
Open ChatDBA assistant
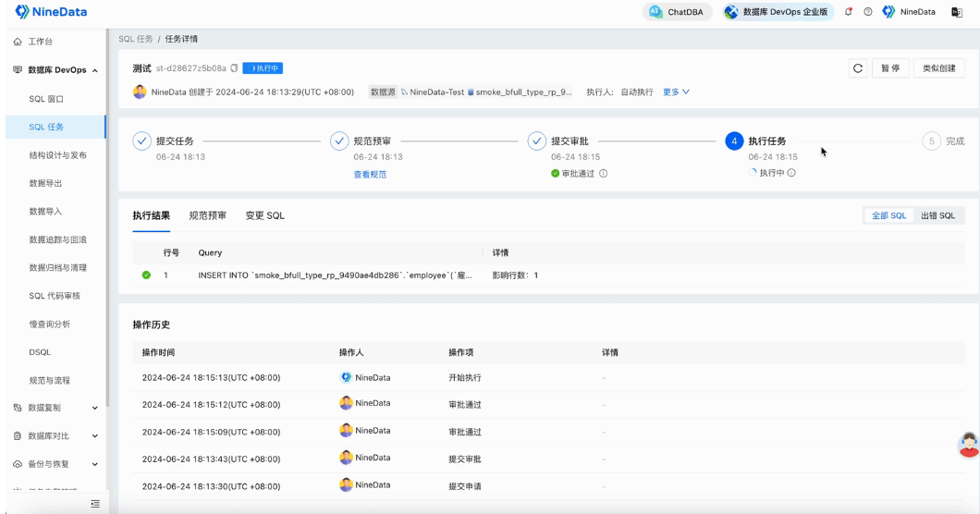pyautogui.click(x=677, y=12)
